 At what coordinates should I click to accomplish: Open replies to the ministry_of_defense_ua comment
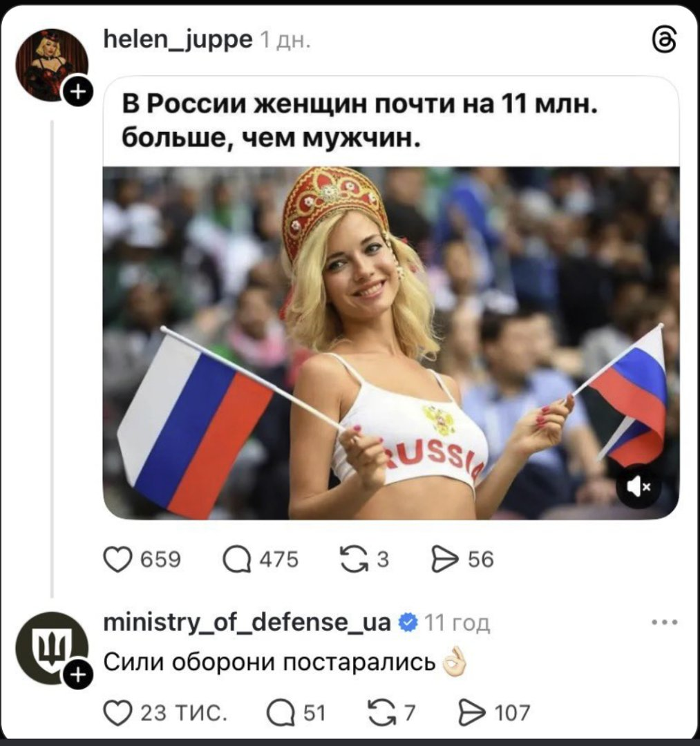(x=281, y=714)
